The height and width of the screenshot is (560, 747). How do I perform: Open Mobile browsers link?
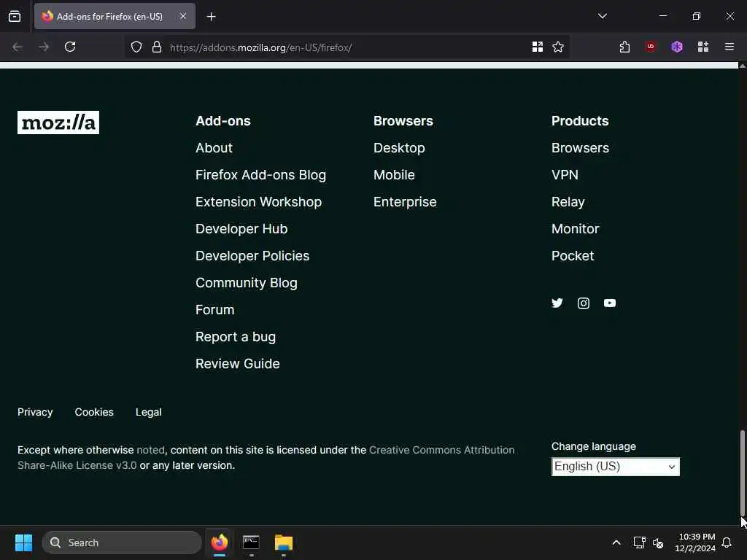point(394,175)
